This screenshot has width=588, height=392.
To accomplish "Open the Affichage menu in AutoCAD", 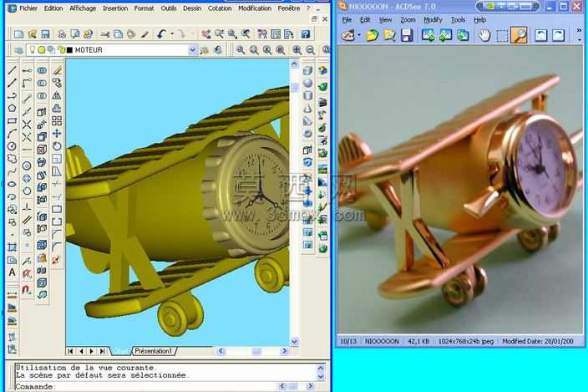I will tap(83, 8).
